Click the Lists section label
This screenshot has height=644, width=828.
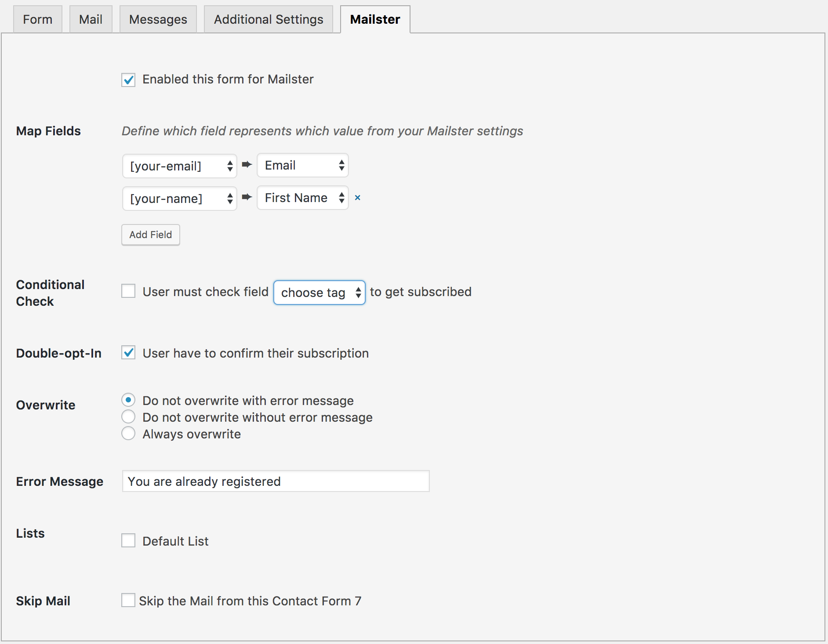pyautogui.click(x=30, y=533)
